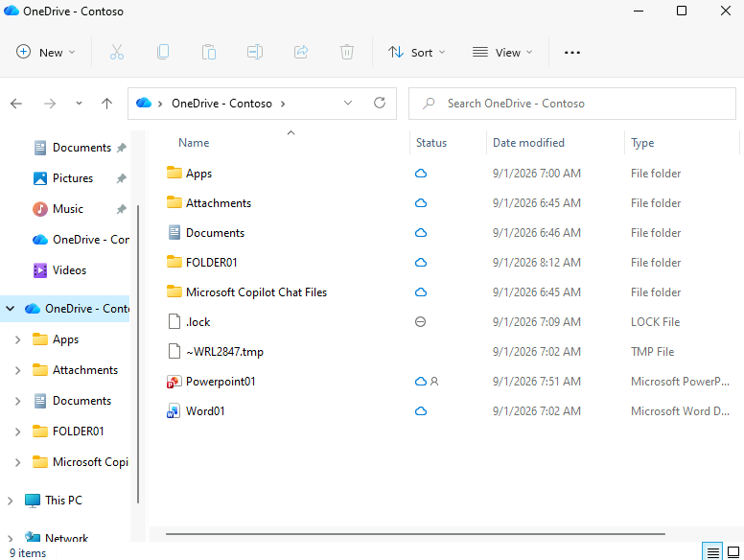744x560 pixels.
Task: Open the Sort options dropdown
Action: [x=417, y=52]
